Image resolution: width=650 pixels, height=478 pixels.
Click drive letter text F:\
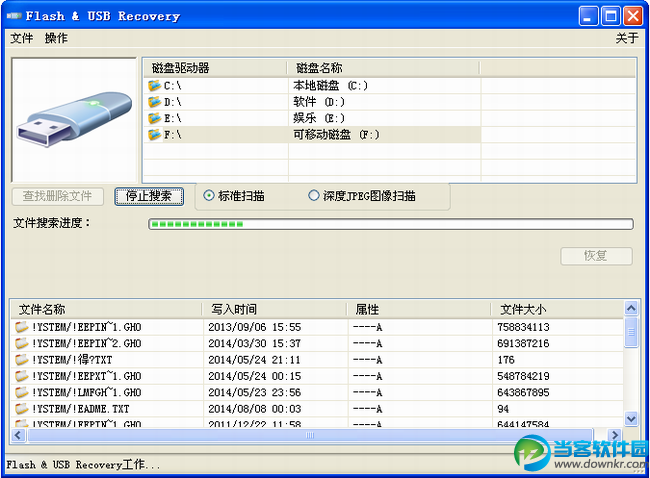pyautogui.click(x=172, y=135)
